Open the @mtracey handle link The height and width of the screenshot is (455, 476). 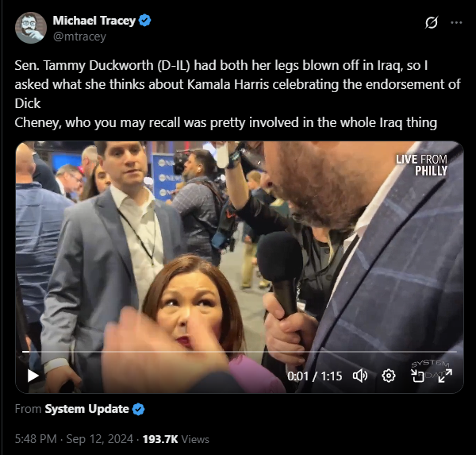[x=79, y=37]
